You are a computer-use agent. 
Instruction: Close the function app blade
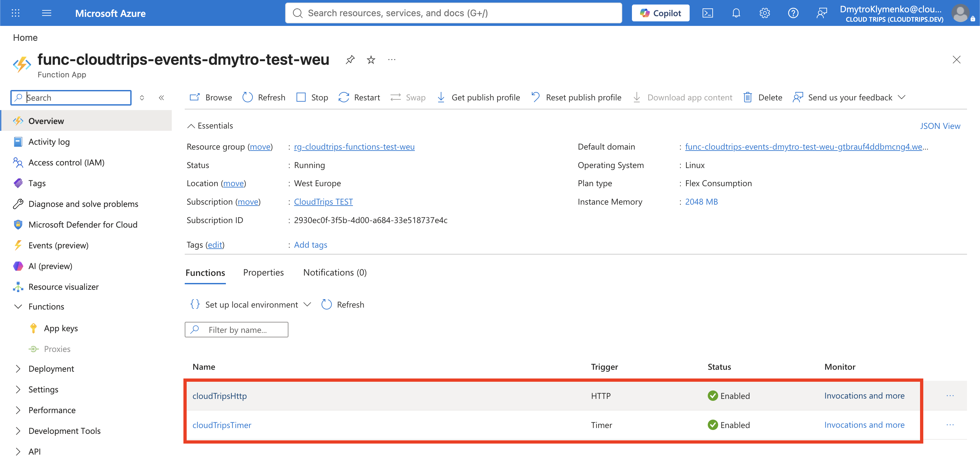point(956,60)
